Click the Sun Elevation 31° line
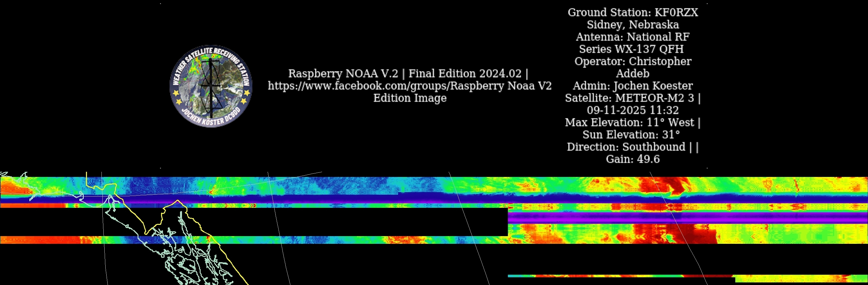Screen dimensions: 868x285 (x=631, y=134)
